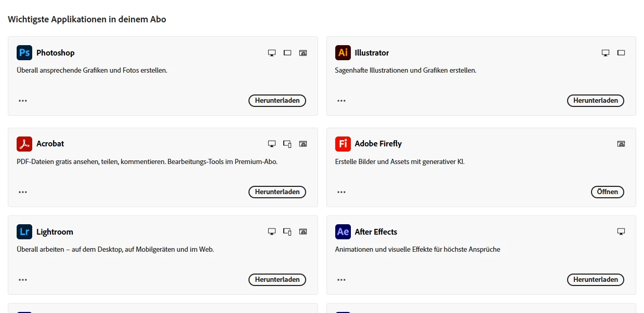Click the description 'Überall ansprechende Grafiken und Fotos erstellen.'
Viewport: 644px width, 313px height.
coord(92,70)
